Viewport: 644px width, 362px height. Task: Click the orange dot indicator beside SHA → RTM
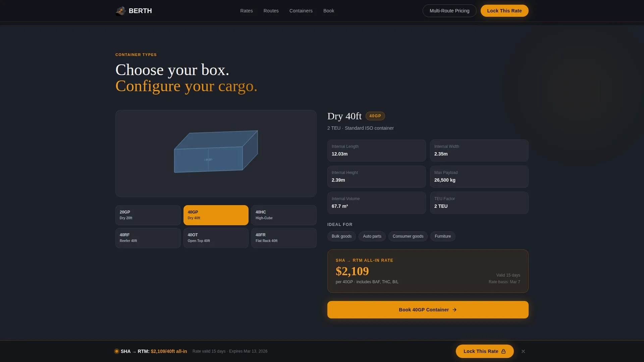tap(117, 351)
